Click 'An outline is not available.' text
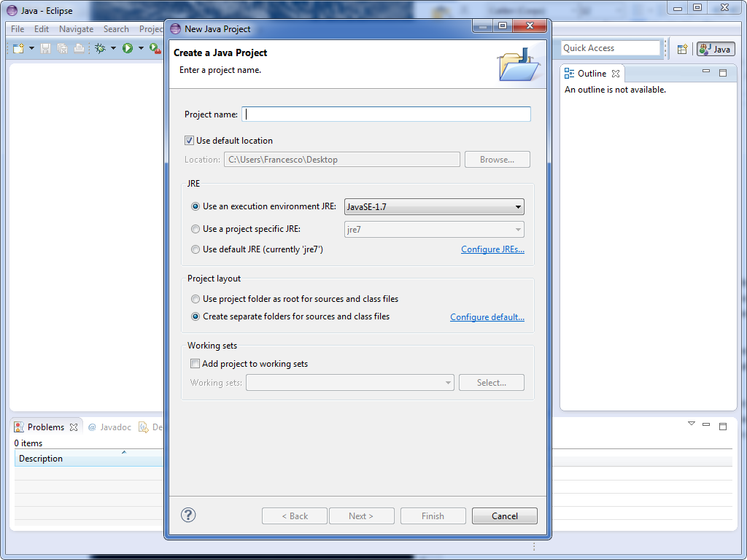Viewport: 747px width, 560px height. coord(615,90)
